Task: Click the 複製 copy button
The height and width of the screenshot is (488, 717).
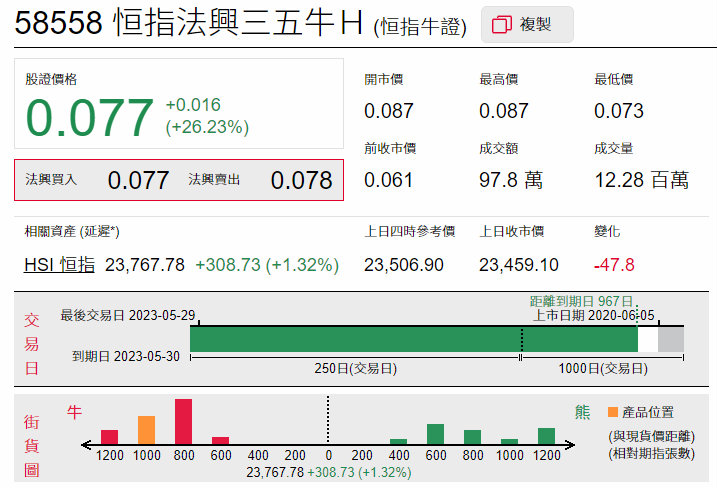Action: coord(527,25)
